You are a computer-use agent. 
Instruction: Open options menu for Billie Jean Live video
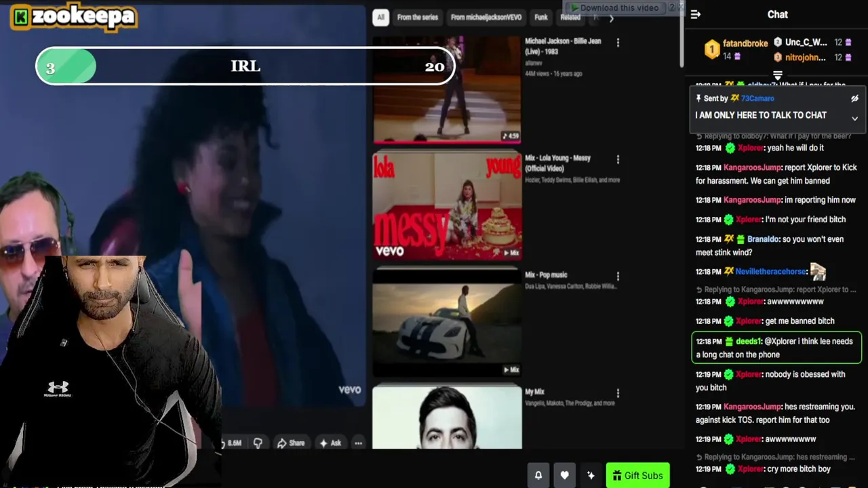pyautogui.click(x=618, y=43)
